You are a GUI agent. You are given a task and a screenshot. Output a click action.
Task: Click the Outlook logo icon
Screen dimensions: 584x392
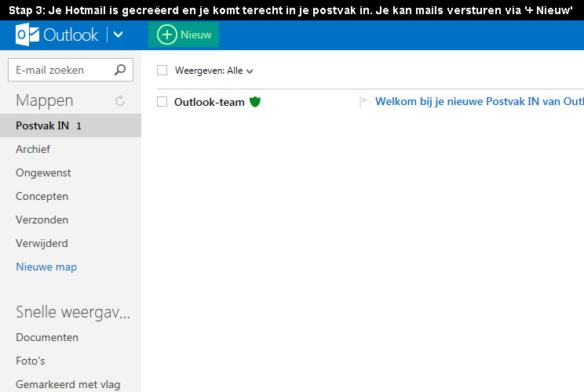pyautogui.click(x=27, y=34)
